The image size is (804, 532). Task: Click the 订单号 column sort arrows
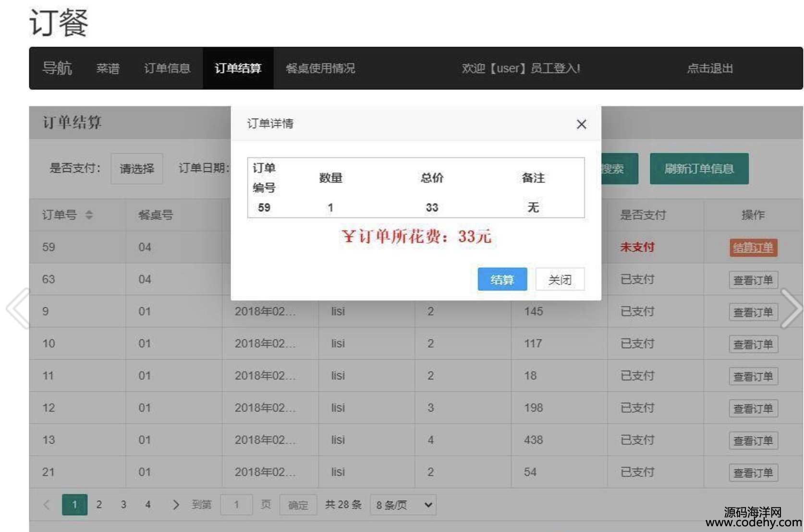click(89, 215)
